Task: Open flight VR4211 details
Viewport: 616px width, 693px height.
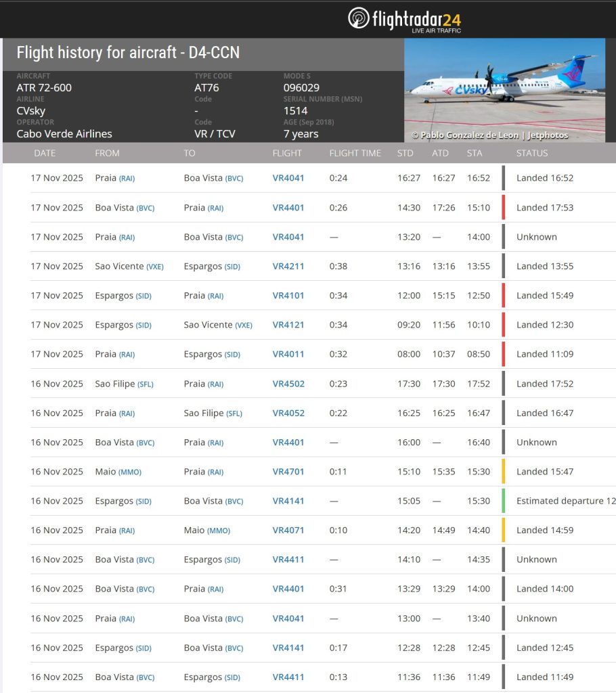Action: coord(288,266)
